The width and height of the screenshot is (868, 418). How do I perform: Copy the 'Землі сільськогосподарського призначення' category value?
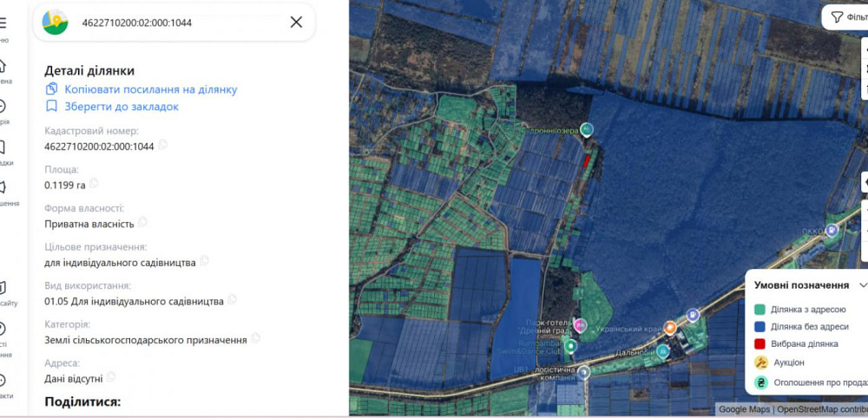click(255, 339)
